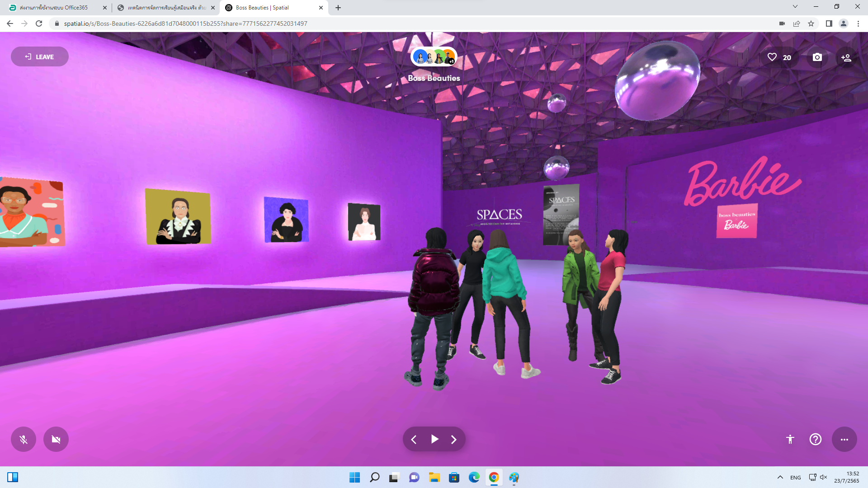This screenshot has width=868, height=488.
Task: Go to previous location with left chevron
Action: tap(414, 439)
